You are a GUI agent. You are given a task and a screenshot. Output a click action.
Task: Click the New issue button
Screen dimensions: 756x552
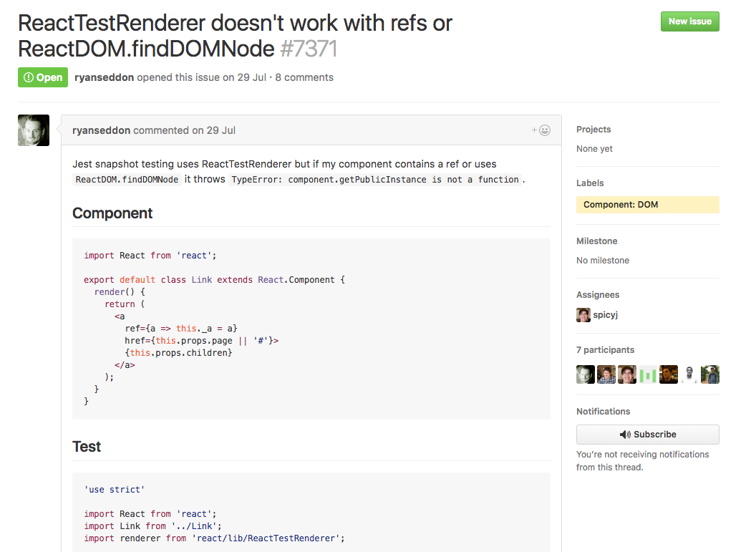(x=689, y=21)
